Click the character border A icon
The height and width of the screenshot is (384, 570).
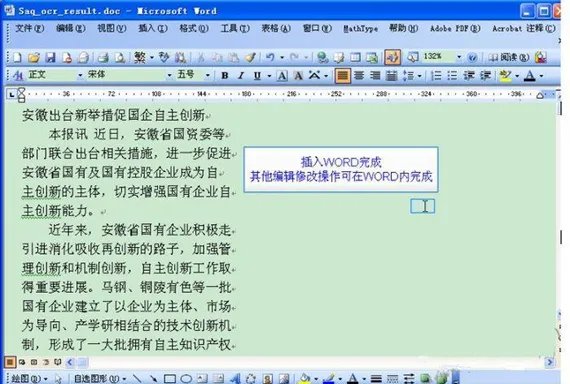pyautogui.click(x=282, y=76)
